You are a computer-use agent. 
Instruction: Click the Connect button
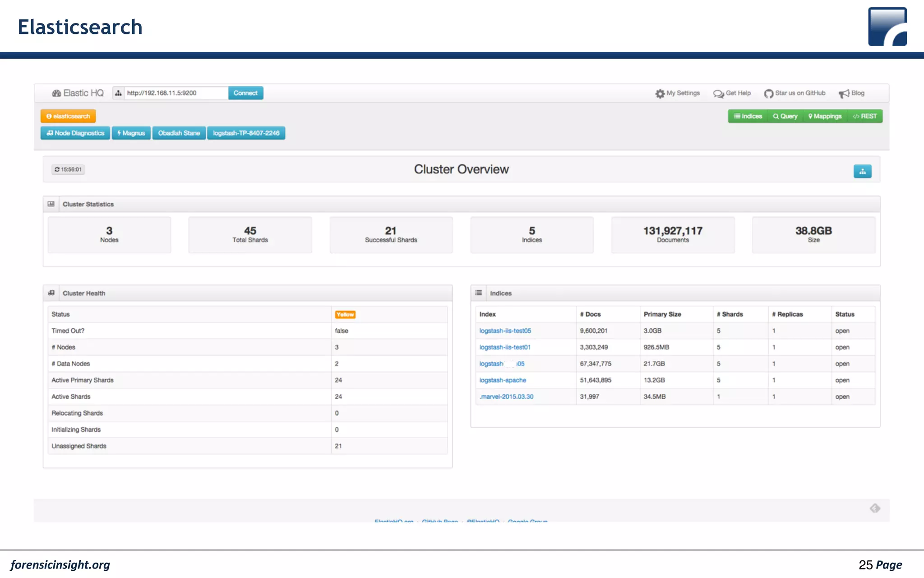(245, 93)
